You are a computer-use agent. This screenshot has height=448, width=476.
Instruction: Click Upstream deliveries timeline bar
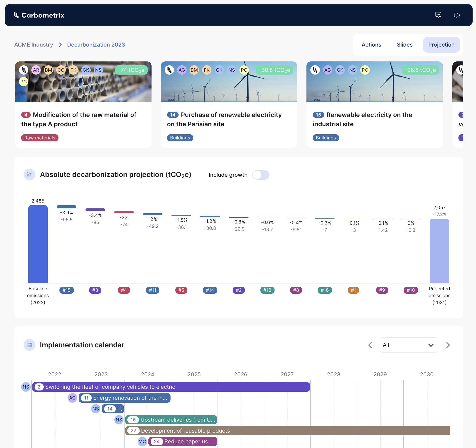pos(171,420)
